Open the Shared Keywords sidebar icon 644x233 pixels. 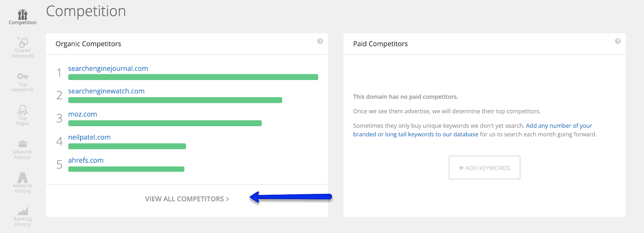tap(23, 47)
